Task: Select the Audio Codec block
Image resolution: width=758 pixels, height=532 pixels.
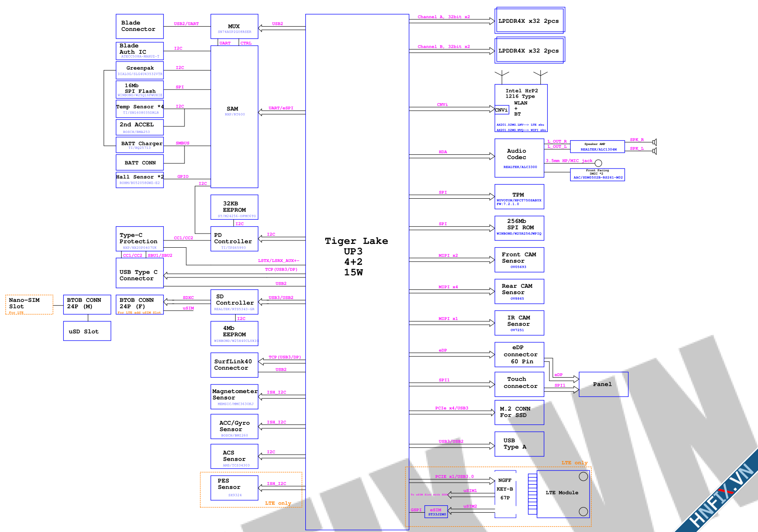Action: pyautogui.click(x=519, y=158)
